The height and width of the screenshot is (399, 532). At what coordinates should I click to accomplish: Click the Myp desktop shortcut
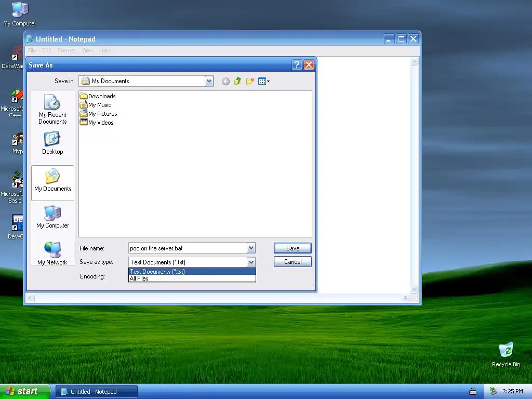tap(17, 144)
